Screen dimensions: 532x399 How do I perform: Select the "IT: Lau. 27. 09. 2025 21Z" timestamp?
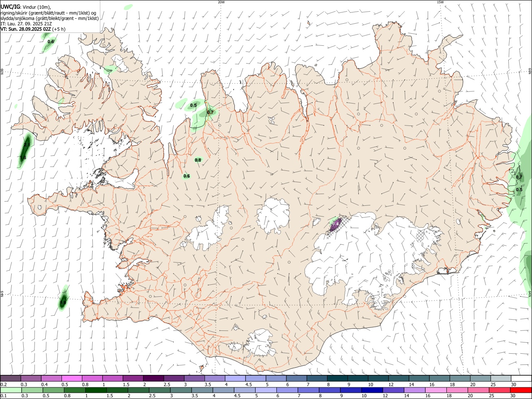(26, 24)
